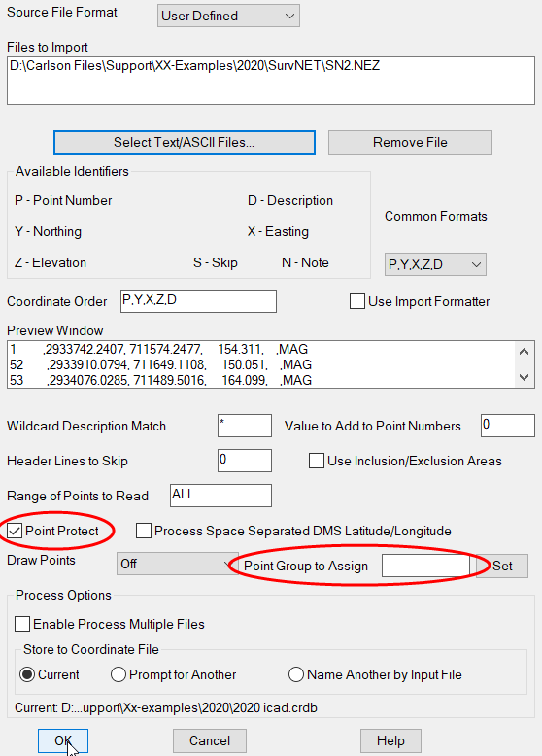Click the Set button for point group
542x756 pixels.
(x=502, y=566)
